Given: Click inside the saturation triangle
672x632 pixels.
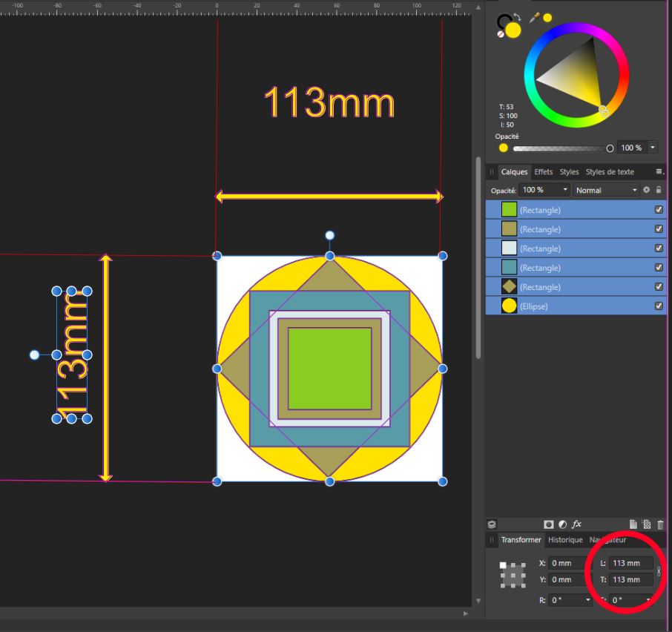Looking at the screenshot, I should (579, 77).
